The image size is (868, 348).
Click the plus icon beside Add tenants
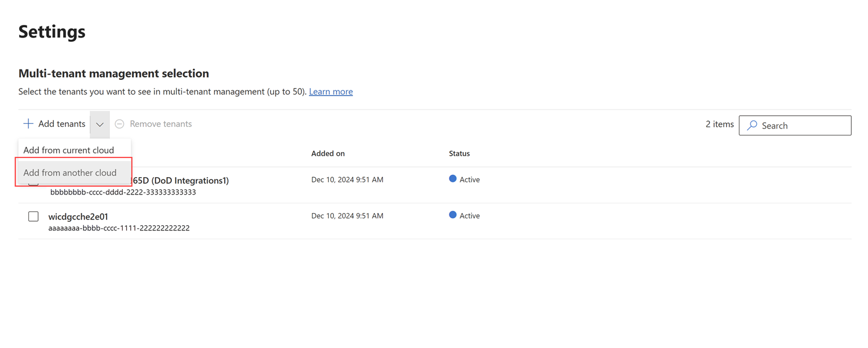[x=28, y=124]
